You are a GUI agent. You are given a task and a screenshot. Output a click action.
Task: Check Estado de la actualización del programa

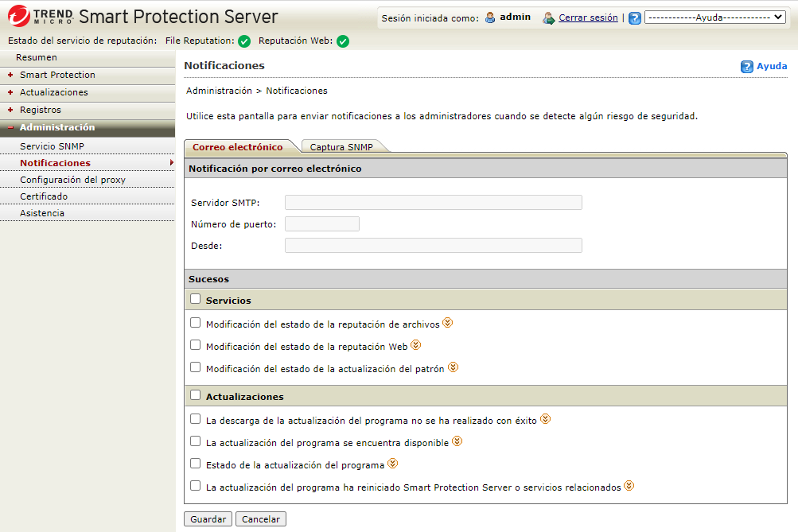[x=196, y=463]
